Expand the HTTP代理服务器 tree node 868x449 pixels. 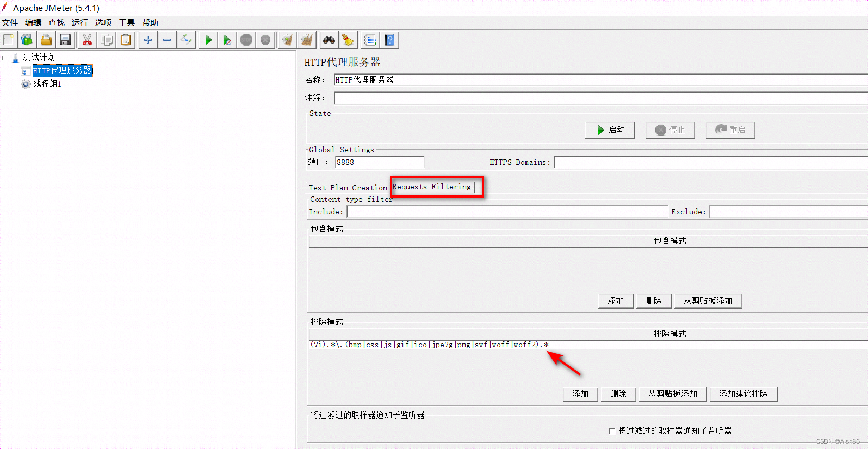[15, 71]
